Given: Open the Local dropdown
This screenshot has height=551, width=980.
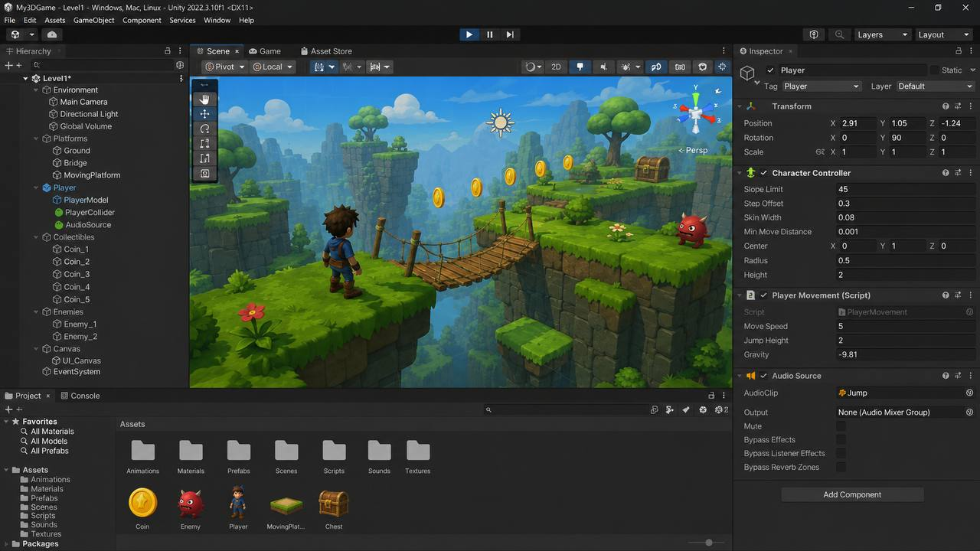Looking at the screenshot, I should pos(273,67).
